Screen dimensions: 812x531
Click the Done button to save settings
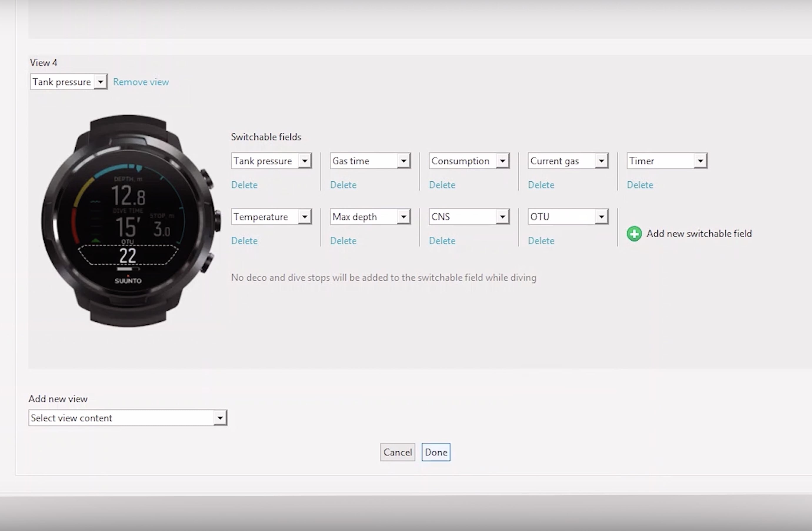pos(436,452)
